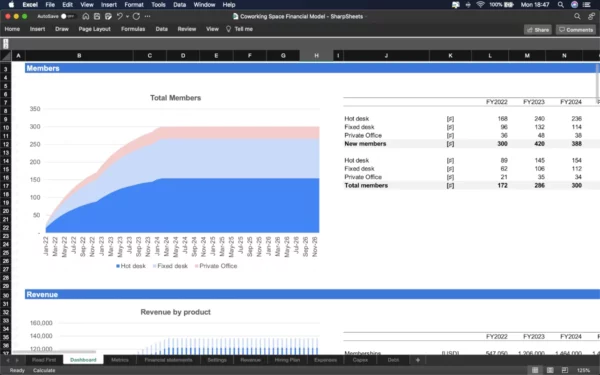Open the Apple menu
600x375 pixels.
pyautogui.click(x=11, y=5)
